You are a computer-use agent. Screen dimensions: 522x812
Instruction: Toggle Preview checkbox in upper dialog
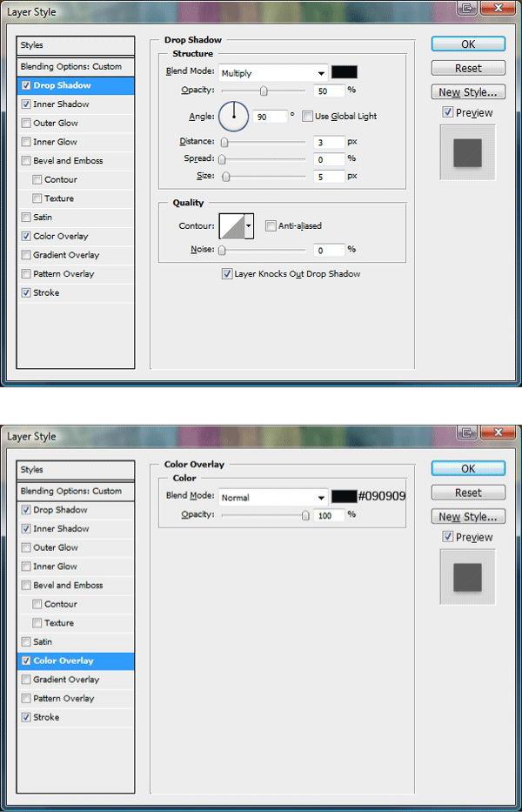pyautogui.click(x=448, y=112)
